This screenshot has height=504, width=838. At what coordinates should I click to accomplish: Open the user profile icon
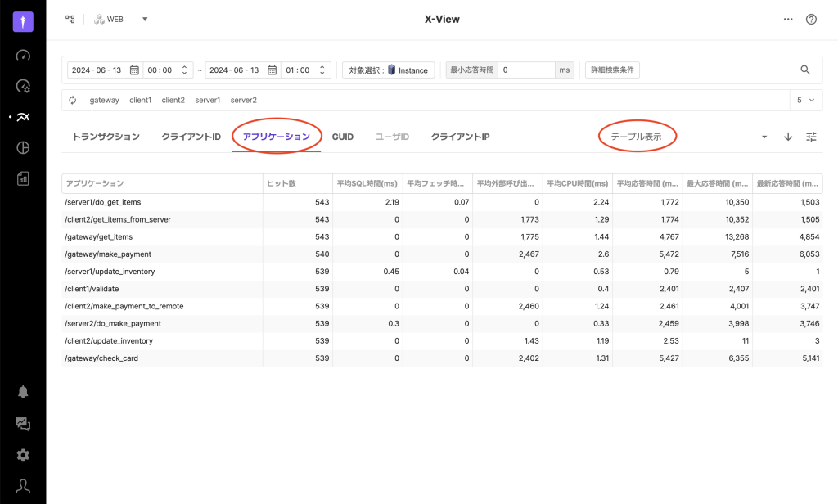23,486
